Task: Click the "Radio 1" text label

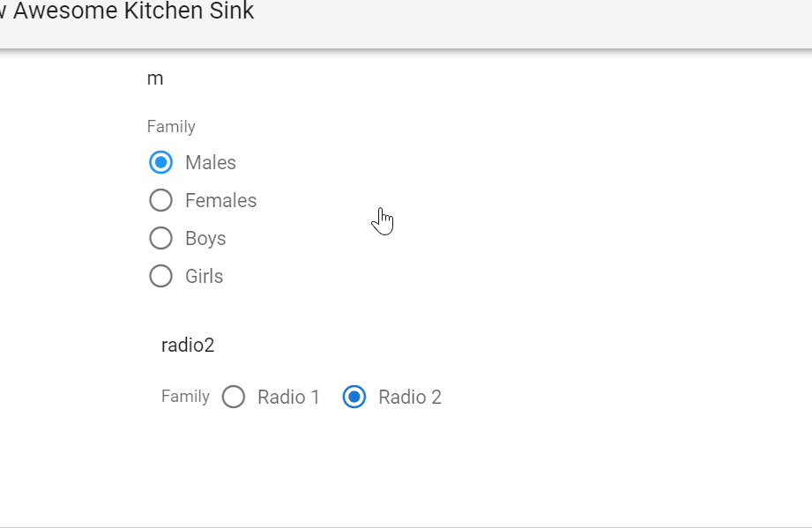Action: (x=288, y=397)
